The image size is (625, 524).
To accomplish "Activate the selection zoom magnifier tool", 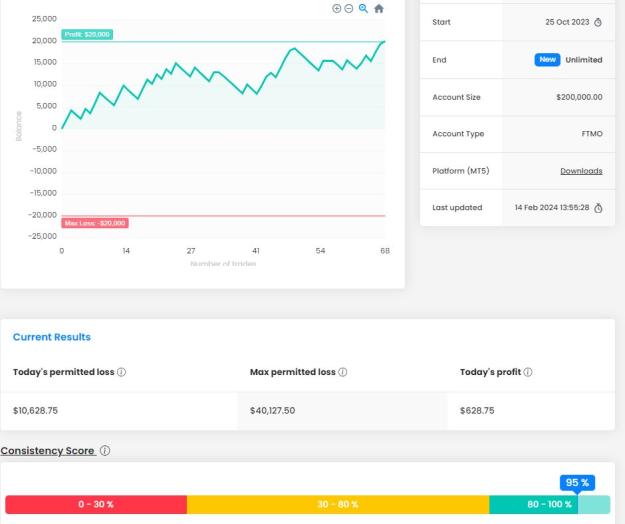I will 363,8.
